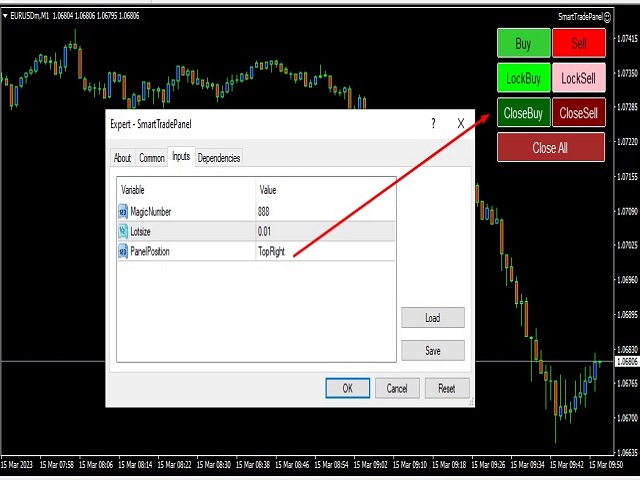The height and width of the screenshot is (480, 640).
Task: Select the MagicNumber variable row
Action: 256,211
